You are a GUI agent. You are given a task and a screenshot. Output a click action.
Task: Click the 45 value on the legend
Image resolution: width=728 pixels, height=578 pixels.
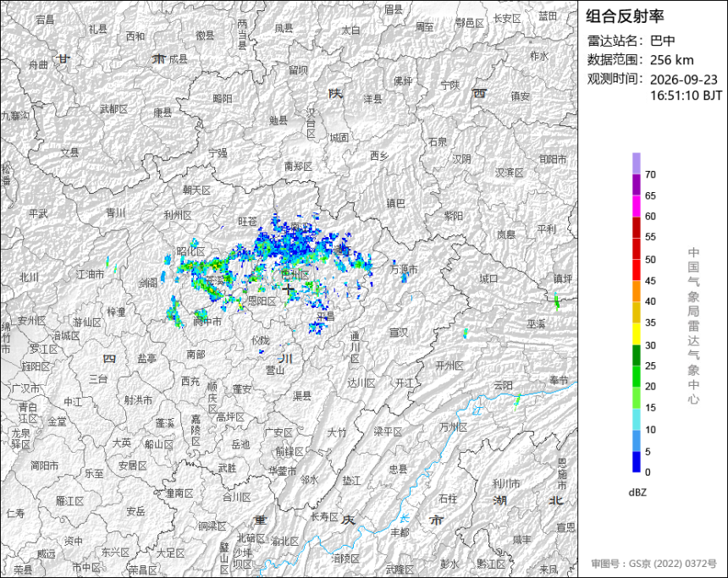[x=650, y=281]
